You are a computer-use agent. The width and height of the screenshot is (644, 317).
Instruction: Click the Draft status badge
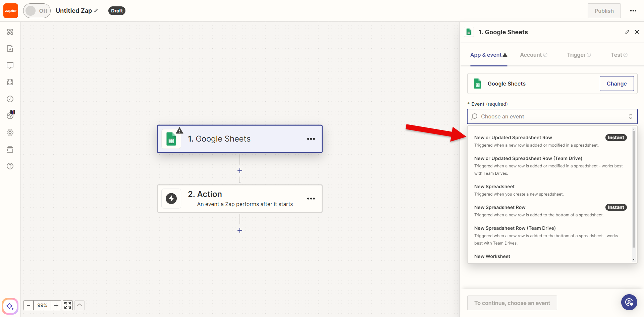tap(117, 11)
